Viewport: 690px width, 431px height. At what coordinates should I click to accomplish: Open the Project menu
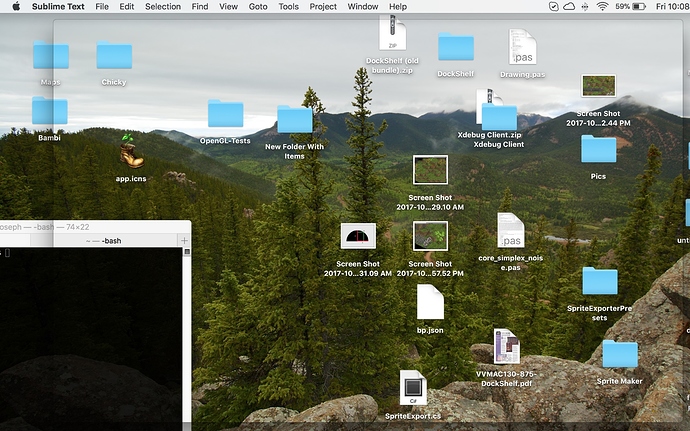click(x=323, y=7)
